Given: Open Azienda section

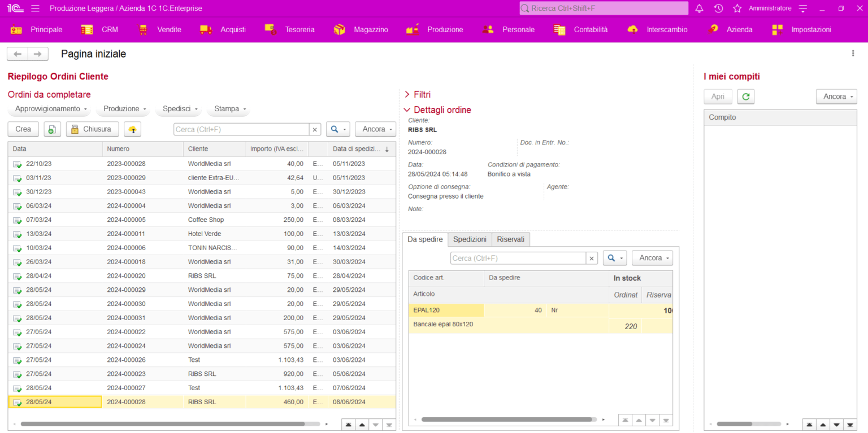Looking at the screenshot, I should coord(730,29).
